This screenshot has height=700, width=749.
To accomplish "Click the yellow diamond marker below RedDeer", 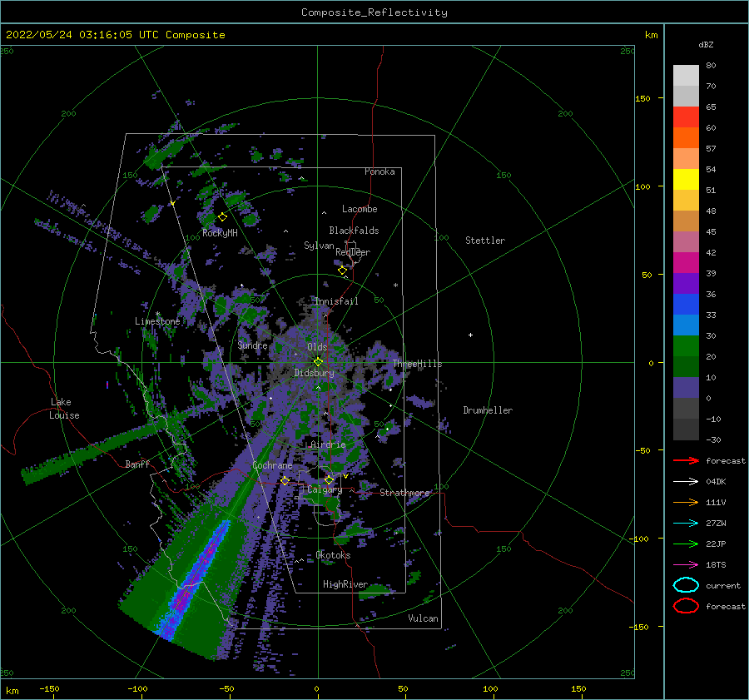I will 343,271.
